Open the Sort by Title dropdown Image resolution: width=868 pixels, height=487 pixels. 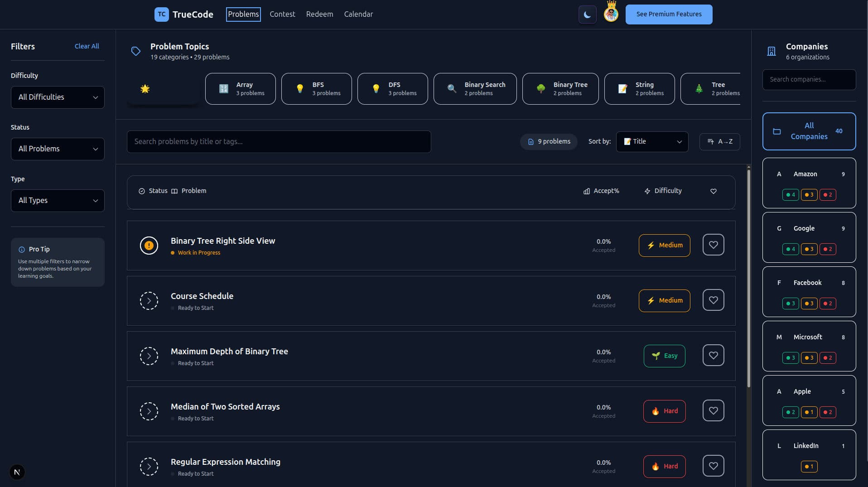point(652,141)
